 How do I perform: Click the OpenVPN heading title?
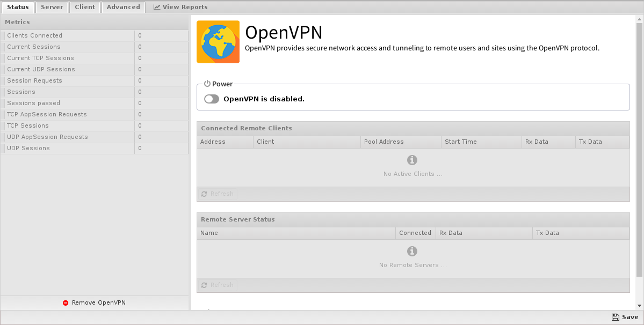coord(284,32)
